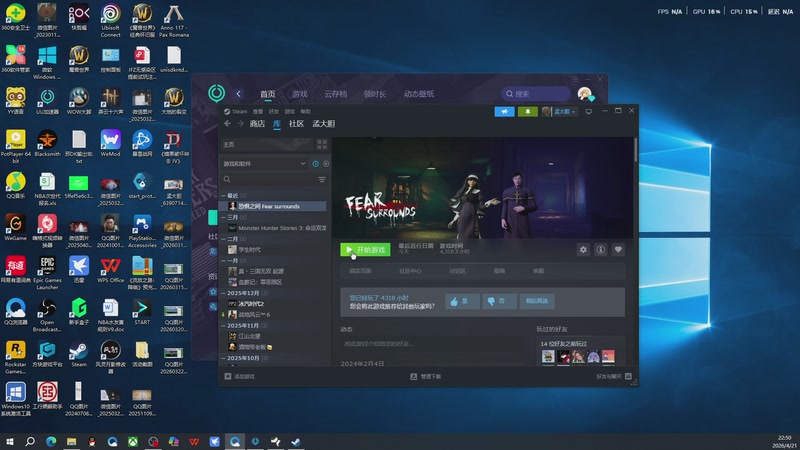
Task: Collapse the 2025年12月 group
Action: coord(223,293)
